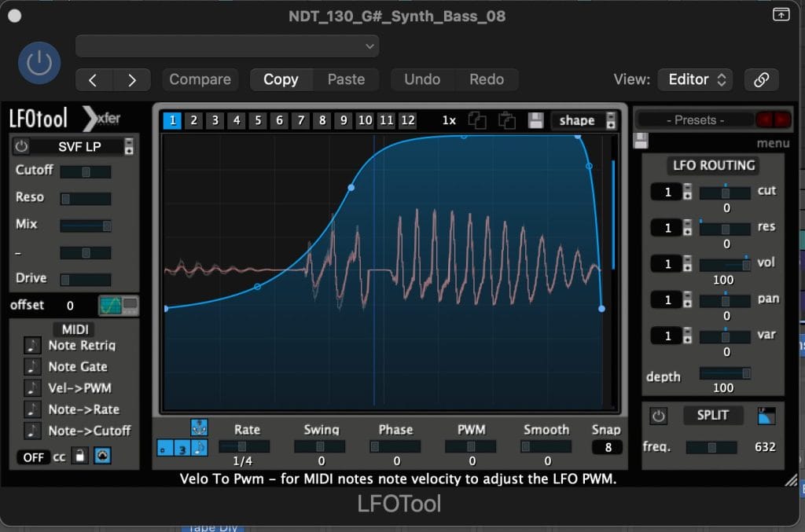Open the preset menu link
The height and width of the screenshot is (532, 805).
tap(773, 143)
